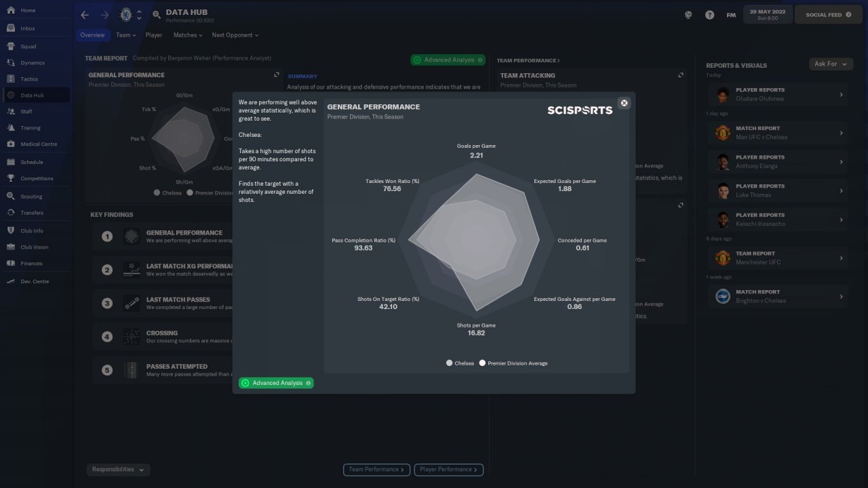Expand the Brighton v Chelsea match report

point(841,297)
